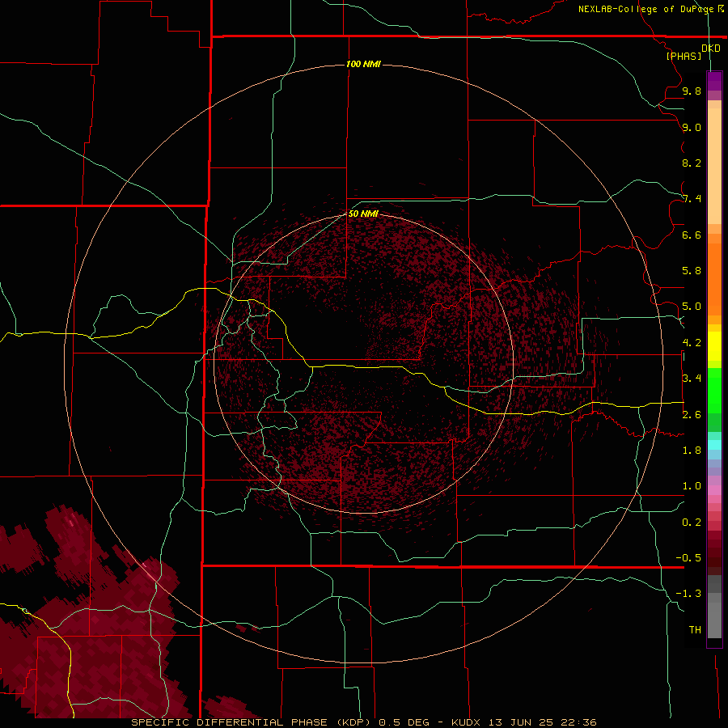Click the 5.0 value on color scale
Viewport: 728px width, 728px height.
tap(692, 307)
